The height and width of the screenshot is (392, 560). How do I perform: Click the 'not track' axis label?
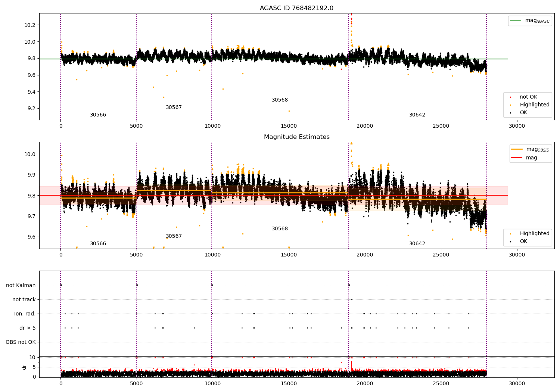[x=24, y=300]
